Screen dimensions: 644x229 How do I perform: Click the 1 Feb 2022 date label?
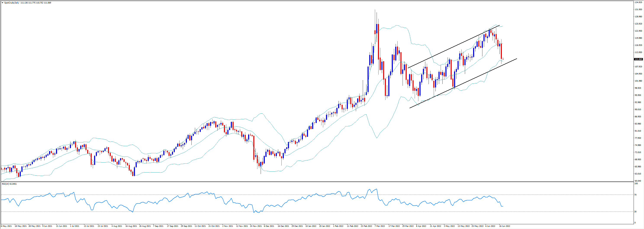tap(338, 226)
